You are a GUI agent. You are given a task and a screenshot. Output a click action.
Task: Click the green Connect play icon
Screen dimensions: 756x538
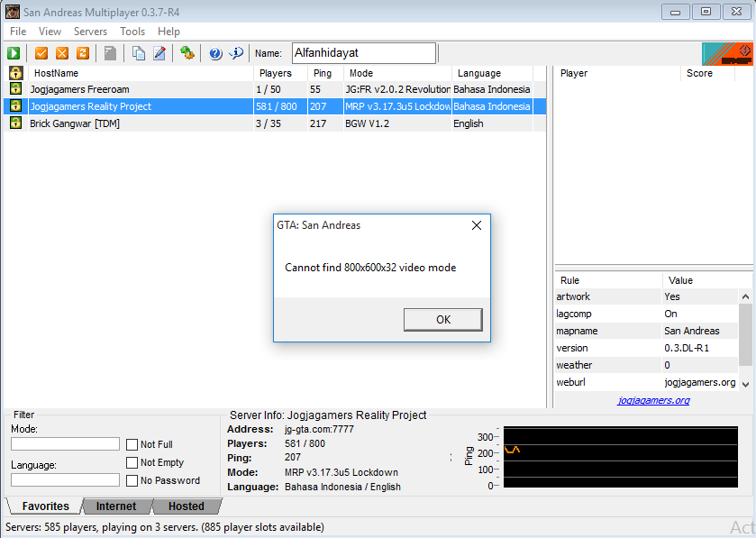14,53
